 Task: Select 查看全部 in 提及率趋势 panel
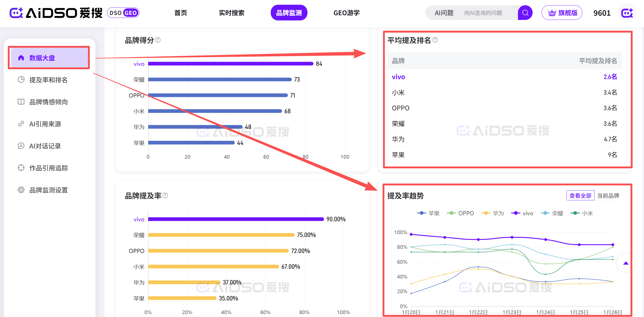(580, 196)
